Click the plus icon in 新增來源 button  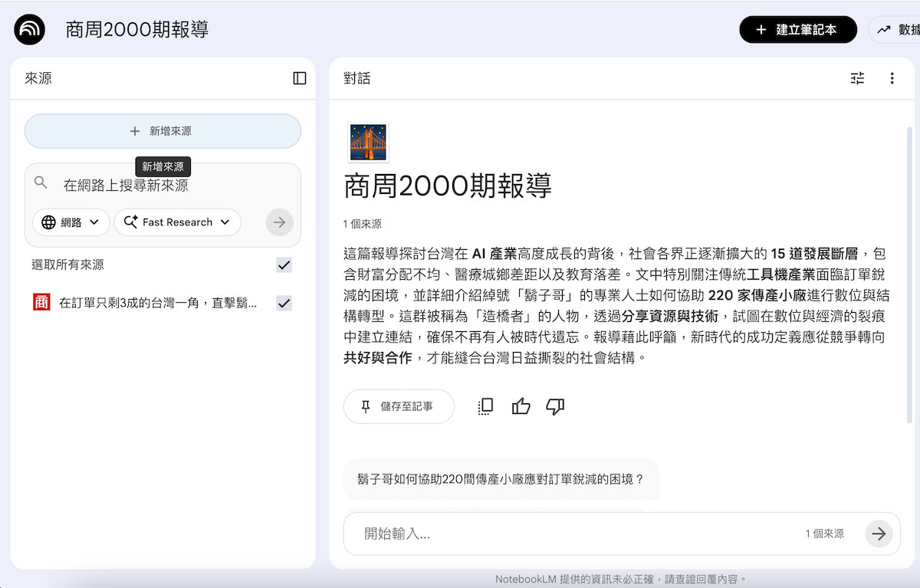point(135,131)
